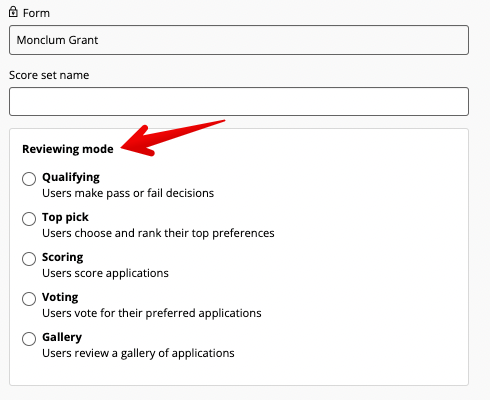Click the bold Gallery label text
490x400 pixels.
[62, 337]
